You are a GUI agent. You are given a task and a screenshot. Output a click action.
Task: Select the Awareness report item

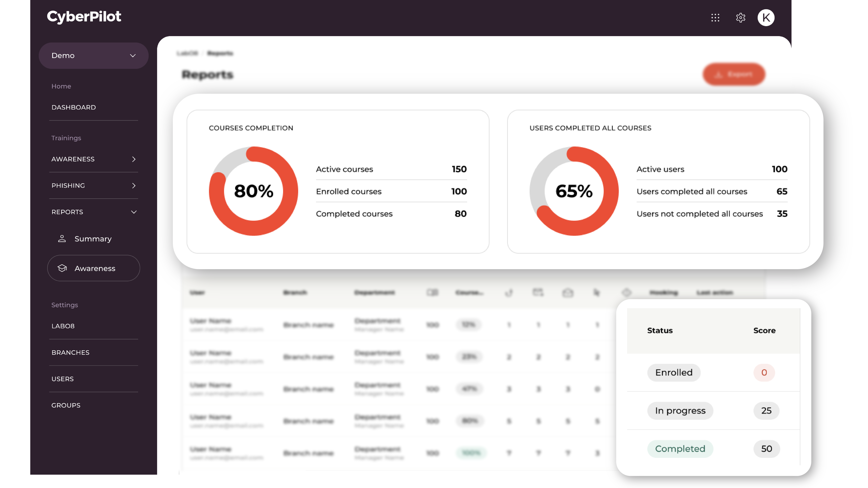tap(94, 268)
